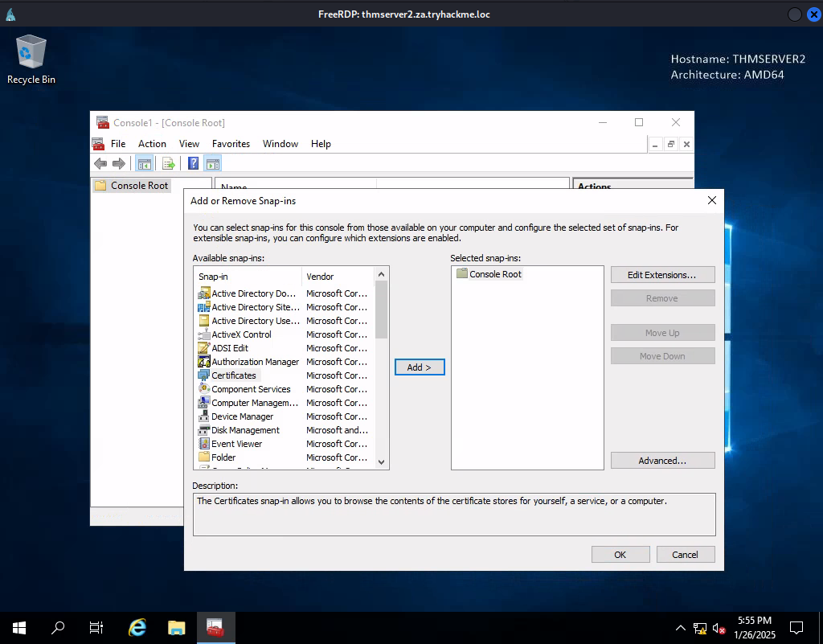The height and width of the screenshot is (644, 823).
Task: Click the vendor cell for Certificates
Action: tap(337, 375)
